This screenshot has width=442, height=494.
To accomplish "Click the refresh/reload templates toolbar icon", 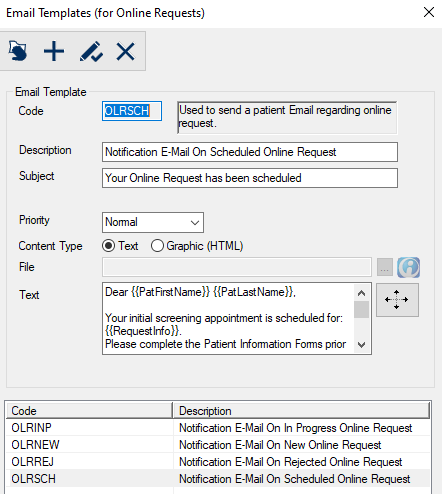I will [17, 51].
